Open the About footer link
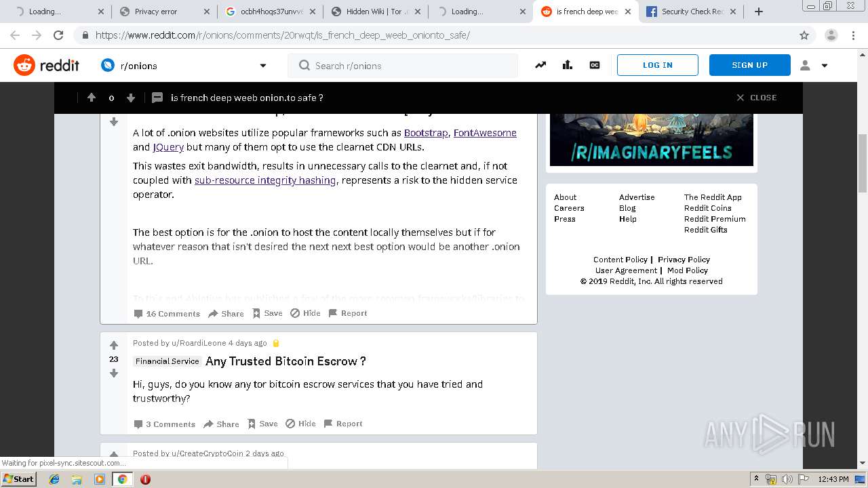This screenshot has width=868, height=488. tap(565, 197)
